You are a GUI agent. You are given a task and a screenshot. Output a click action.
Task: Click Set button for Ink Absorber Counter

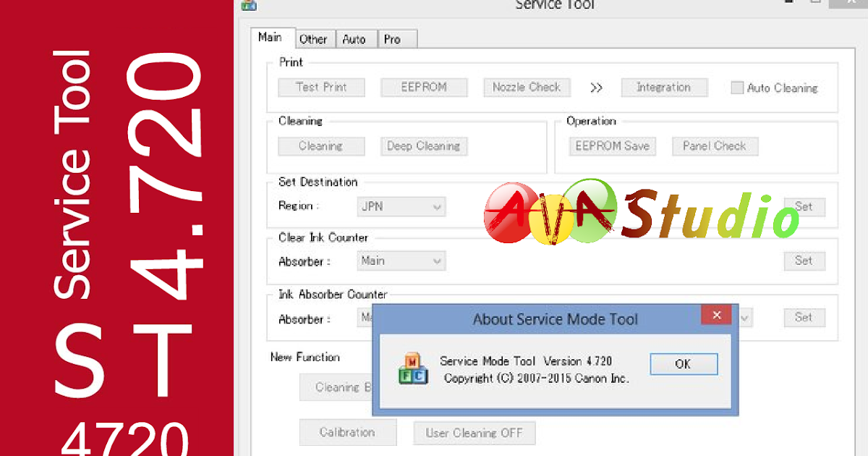(804, 317)
